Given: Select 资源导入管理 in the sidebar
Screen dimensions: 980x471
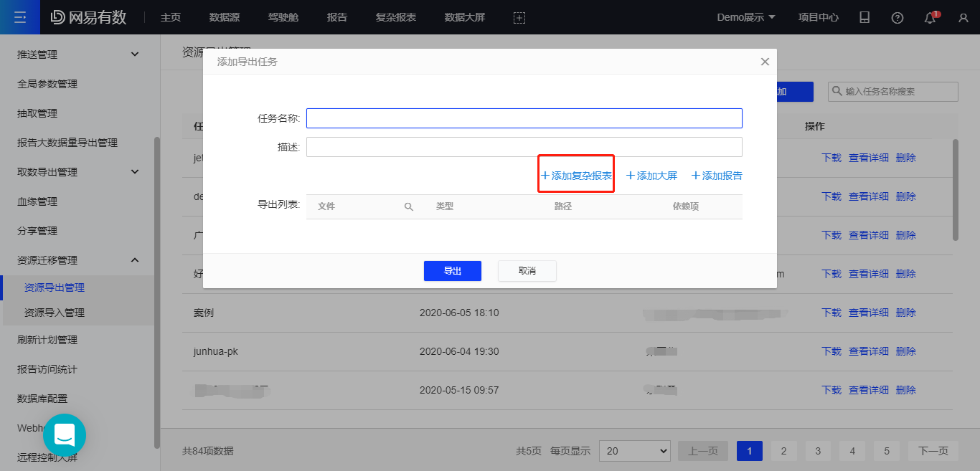Looking at the screenshot, I should pos(55,313).
